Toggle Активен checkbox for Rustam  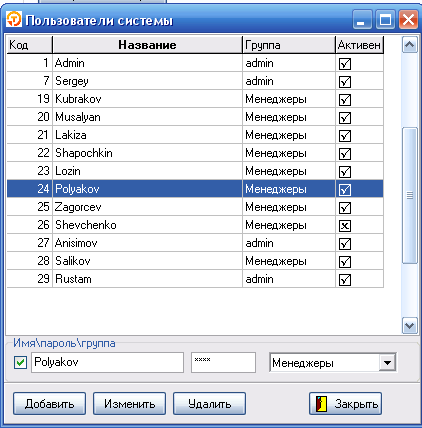pos(345,280)
